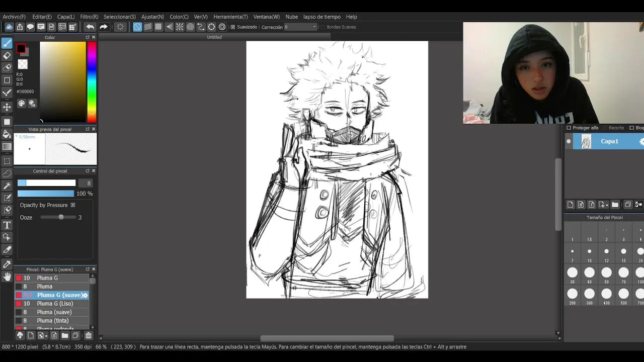Select the Eyedropper tool
Viewport: 644px width, 362px height.
pos(7,264)
